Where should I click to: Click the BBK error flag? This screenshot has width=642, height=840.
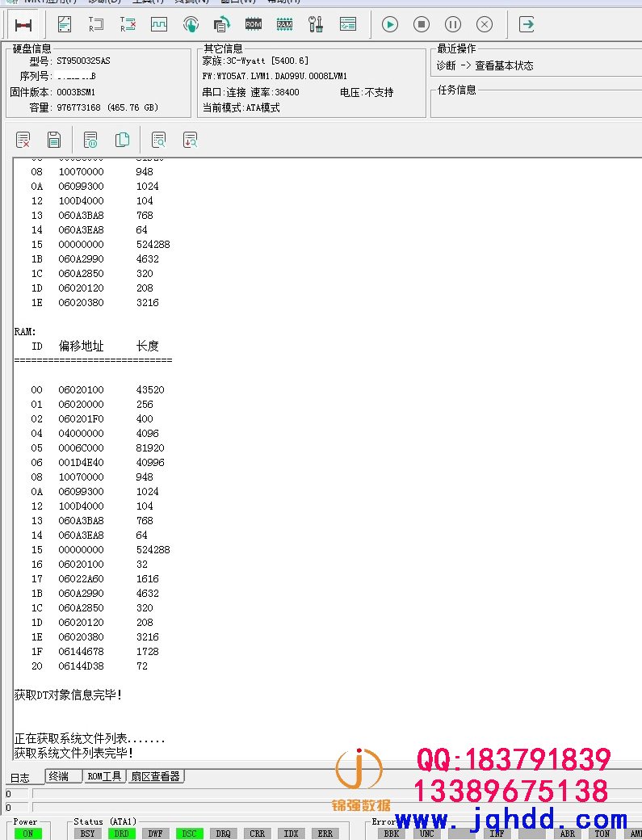(392, 834)
